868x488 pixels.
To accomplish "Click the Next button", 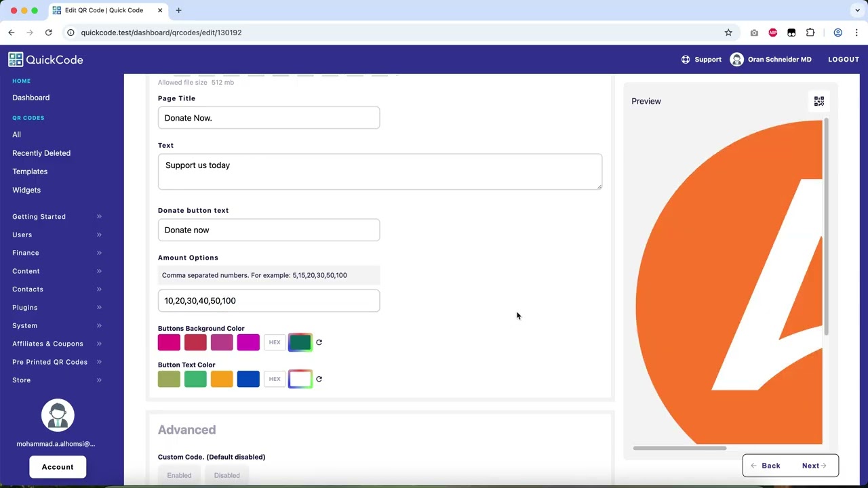I will pos(814,466).
